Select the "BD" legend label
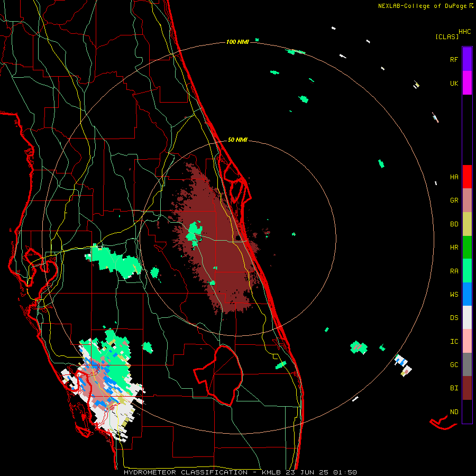 pos(454,224)
